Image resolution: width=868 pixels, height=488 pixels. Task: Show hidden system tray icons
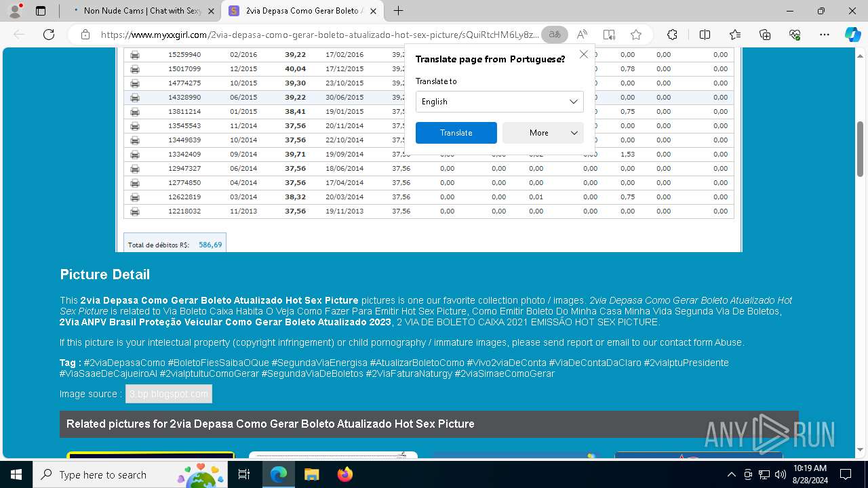(731, 474)
